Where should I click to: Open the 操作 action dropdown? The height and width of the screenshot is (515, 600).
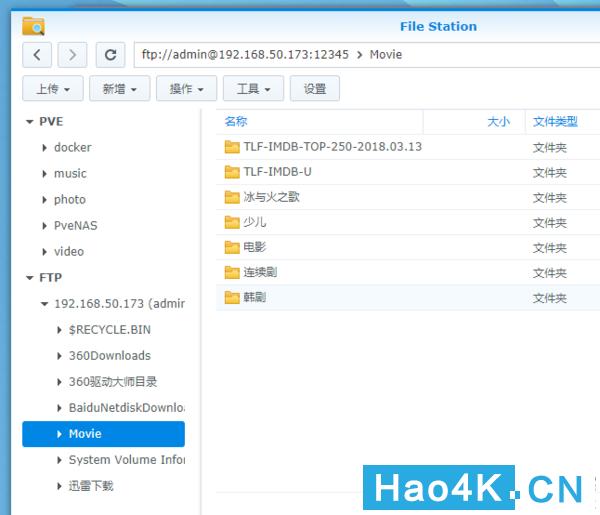(187, 89)
